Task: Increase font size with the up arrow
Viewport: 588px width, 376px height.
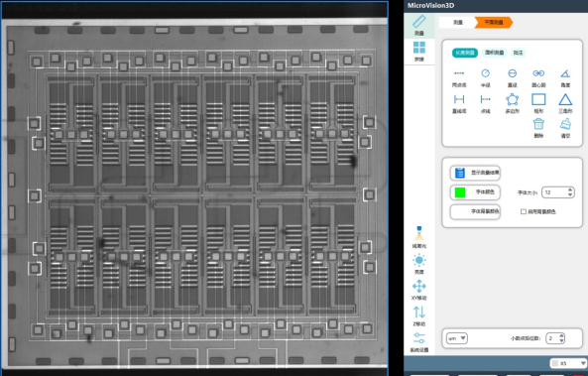Action: point(570,189)
